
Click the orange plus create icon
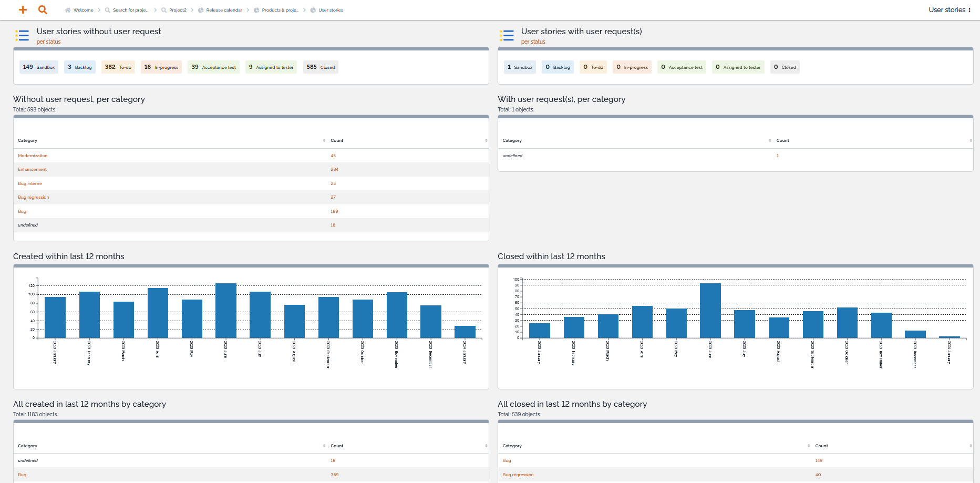tap(23, 10)
